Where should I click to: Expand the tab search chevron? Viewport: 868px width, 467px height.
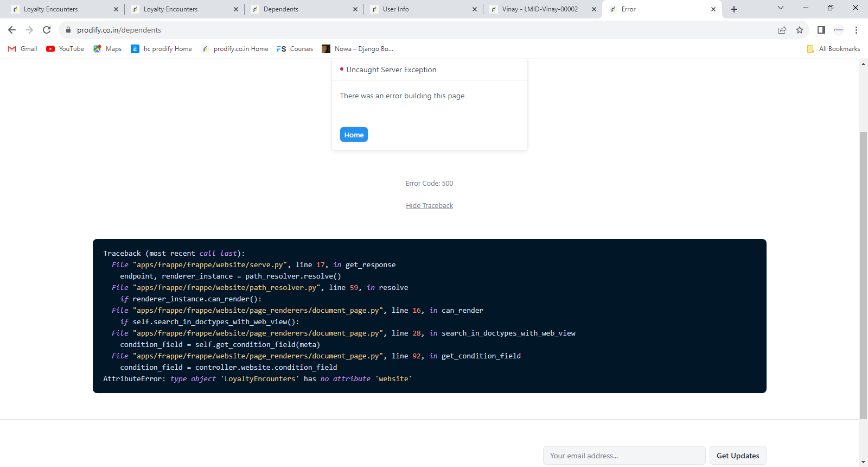781,8
